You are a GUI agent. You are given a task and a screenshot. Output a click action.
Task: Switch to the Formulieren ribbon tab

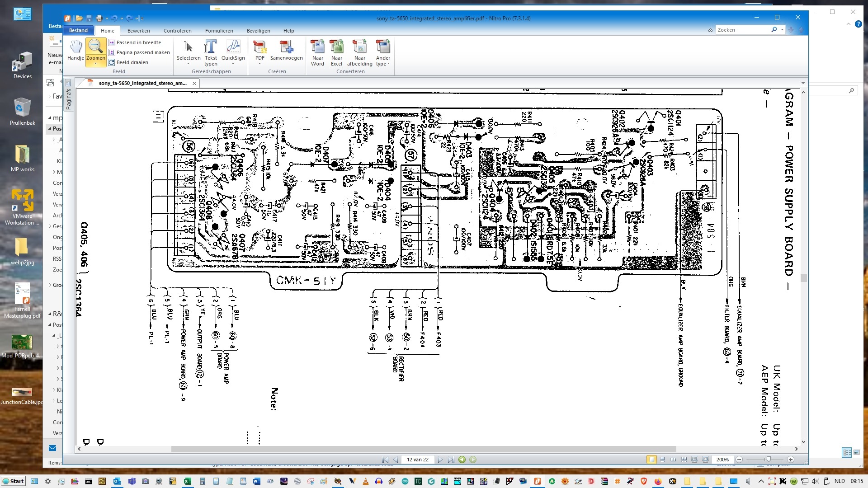[x=219, y=31]
